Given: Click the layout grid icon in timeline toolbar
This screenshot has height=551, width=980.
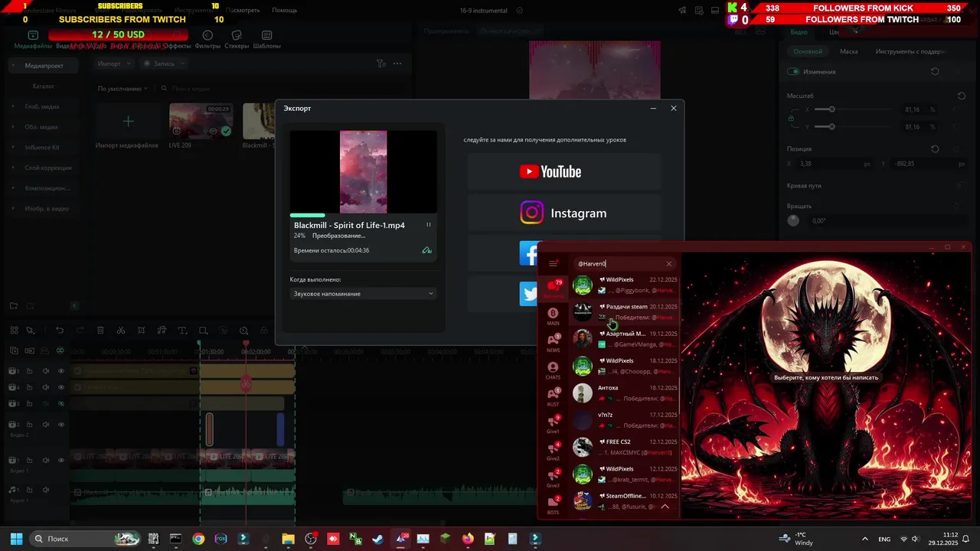Looking at the screenshot, I should coord(14,330).
